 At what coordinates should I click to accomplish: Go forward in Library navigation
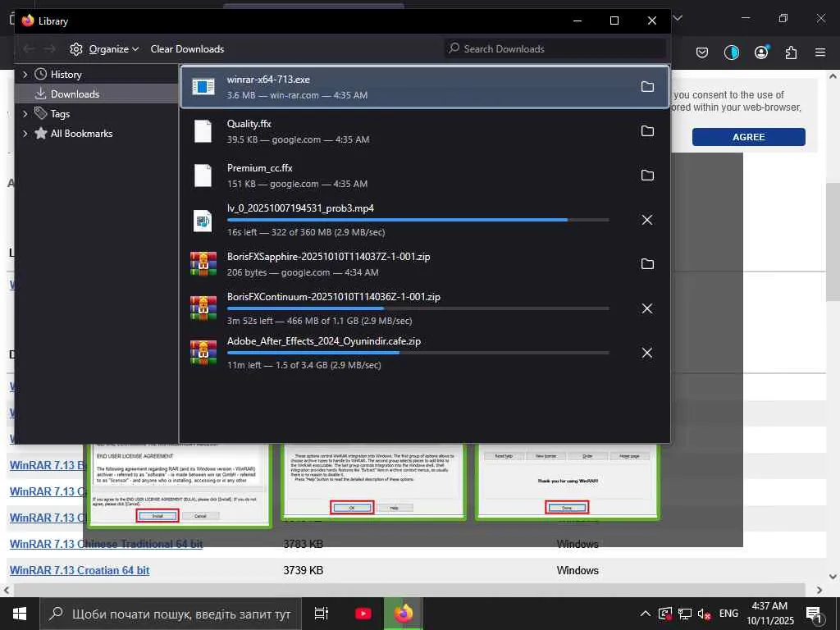tap(49, 48)
